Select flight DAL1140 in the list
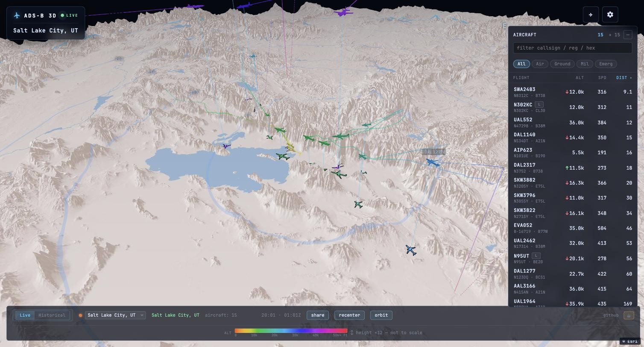 pyautogui.click(x=573, y=137)
